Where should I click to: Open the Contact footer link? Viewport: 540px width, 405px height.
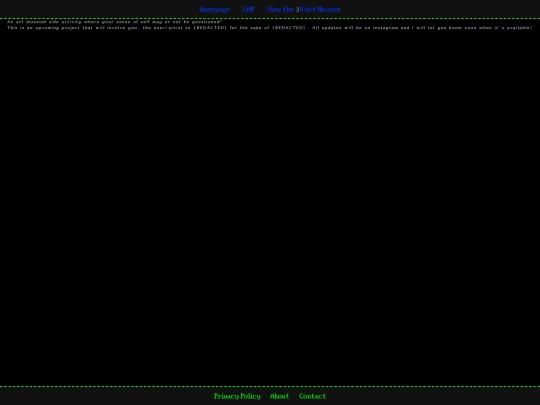(312, 396)
